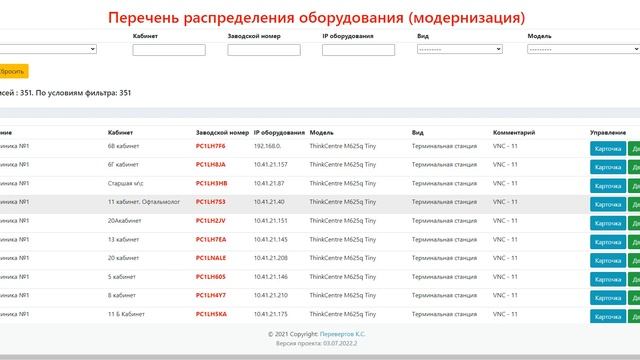Select the 6Г кабинет cell
Viewport: 640px width, 360px height.
tap(123, 164)
